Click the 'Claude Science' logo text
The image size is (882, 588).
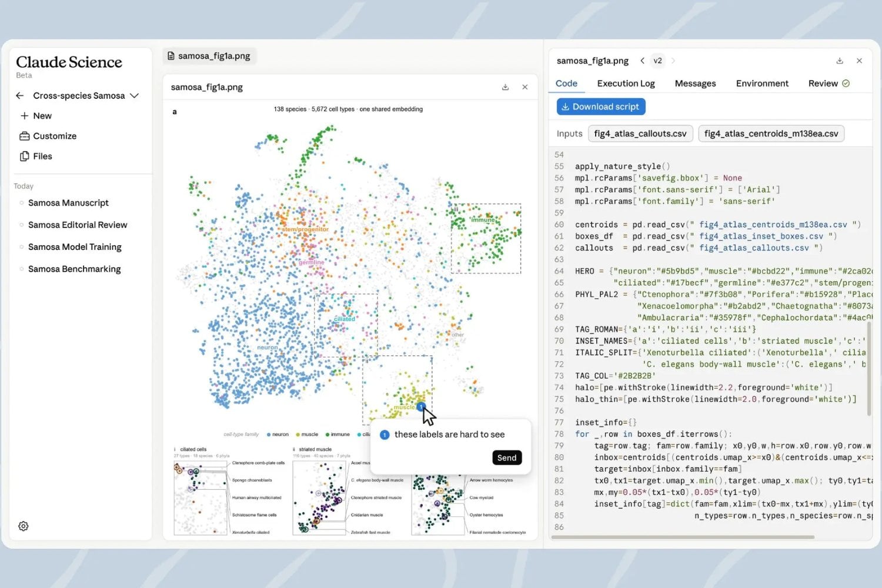(x=69, y=62)
